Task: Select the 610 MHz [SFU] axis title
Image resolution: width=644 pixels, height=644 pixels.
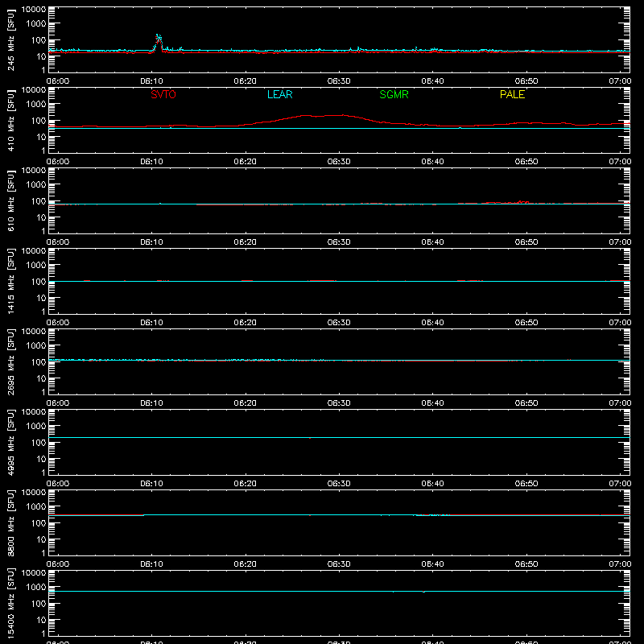Action: click(x=10, y=200)
